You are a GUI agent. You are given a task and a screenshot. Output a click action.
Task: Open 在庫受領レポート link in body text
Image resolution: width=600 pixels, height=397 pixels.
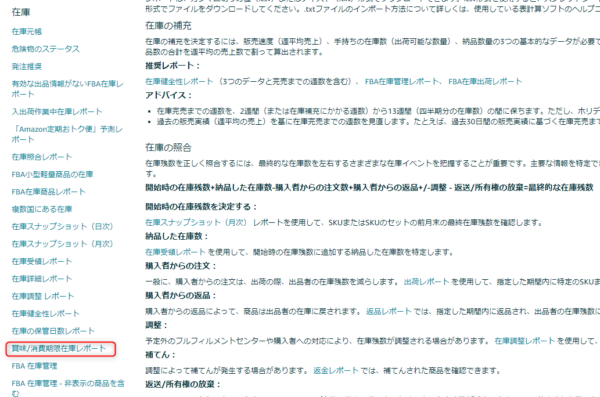(x=175, y=252)
